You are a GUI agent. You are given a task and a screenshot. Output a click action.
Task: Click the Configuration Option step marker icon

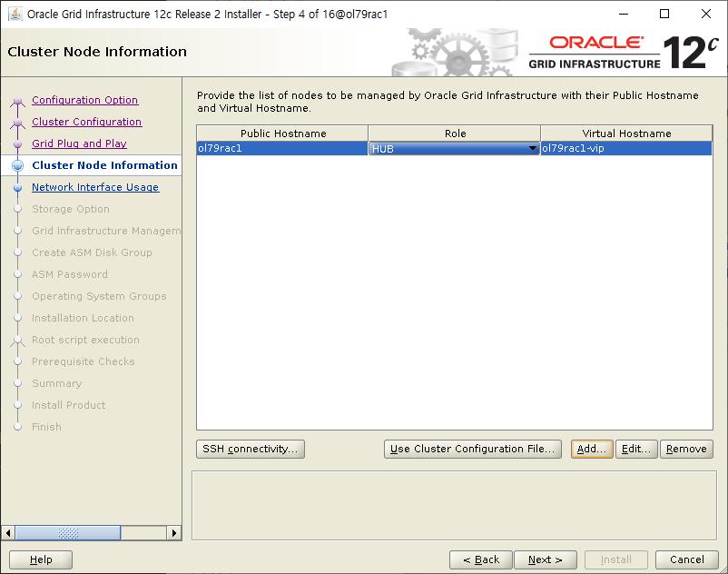[x=17, y=101]
